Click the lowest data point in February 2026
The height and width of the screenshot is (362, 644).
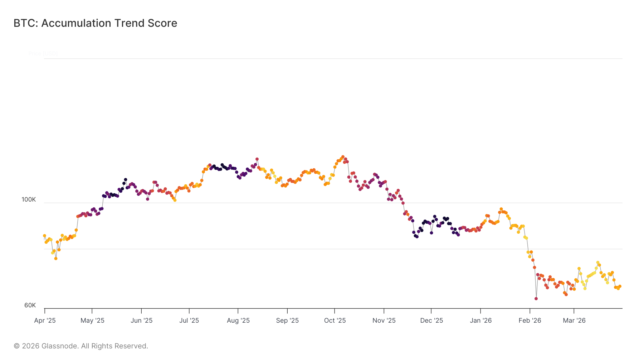pyautogui.click(x=536, y=298)
